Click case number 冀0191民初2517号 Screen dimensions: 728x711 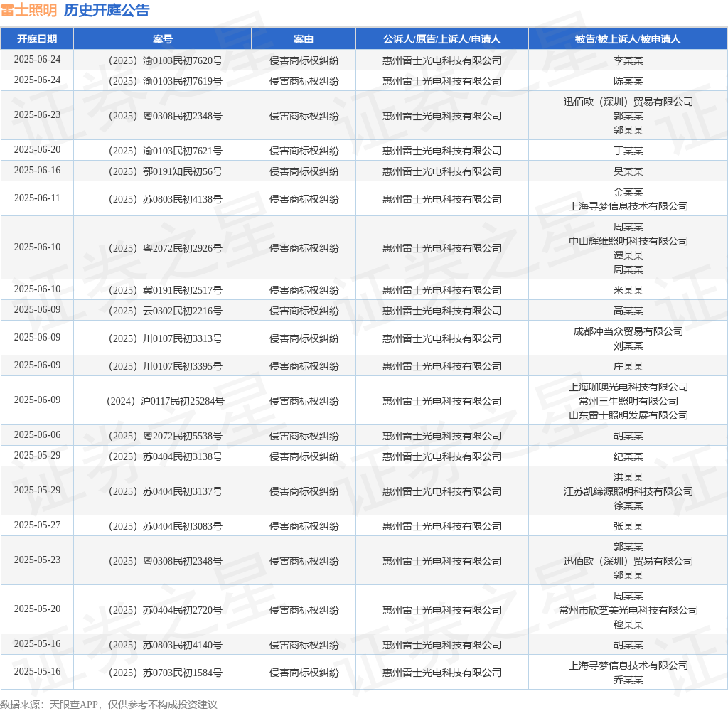(165, 290)
